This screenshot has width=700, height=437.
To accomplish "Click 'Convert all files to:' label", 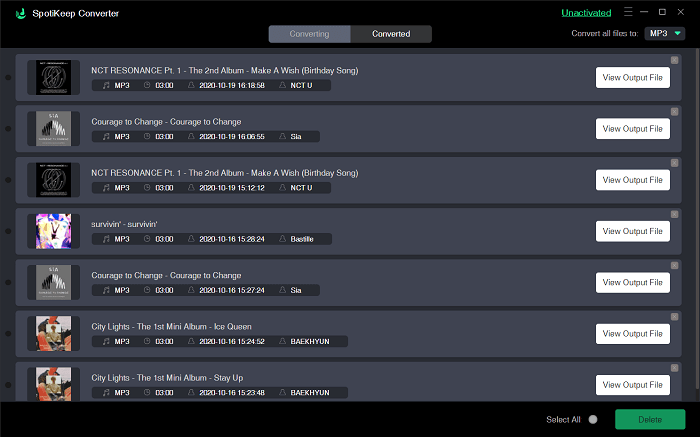I will [605, 33].
